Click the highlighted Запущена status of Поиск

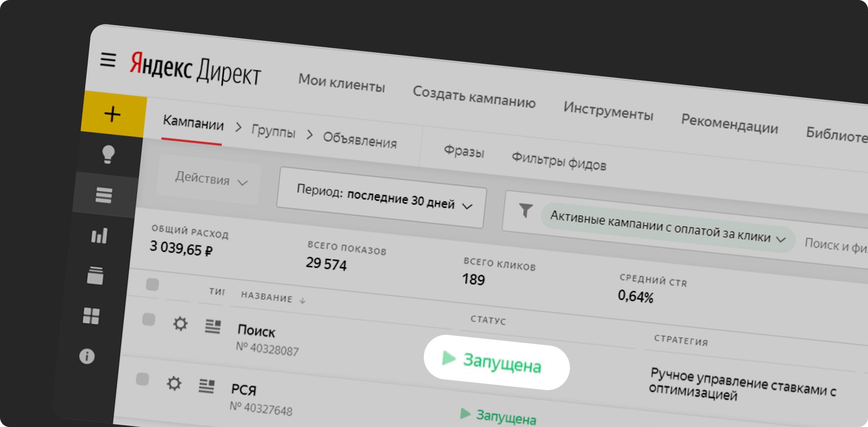(497, 362)
